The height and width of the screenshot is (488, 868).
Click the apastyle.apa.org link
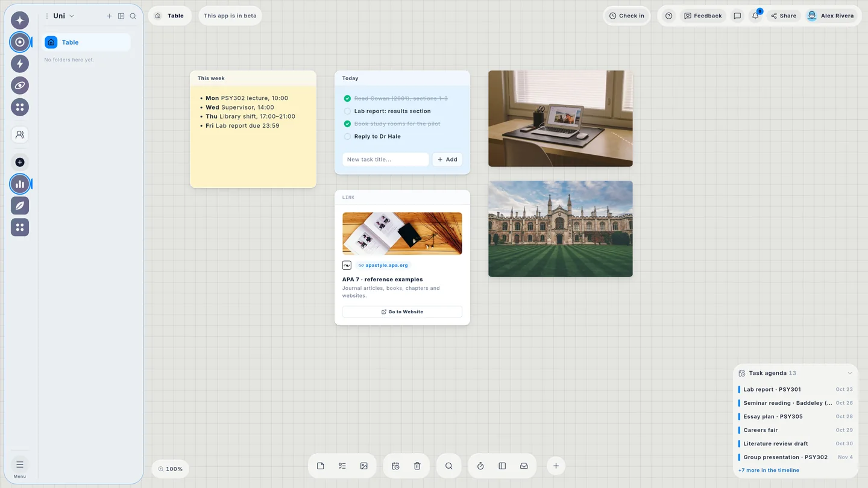pyautogui.click(x=383, y=265)
